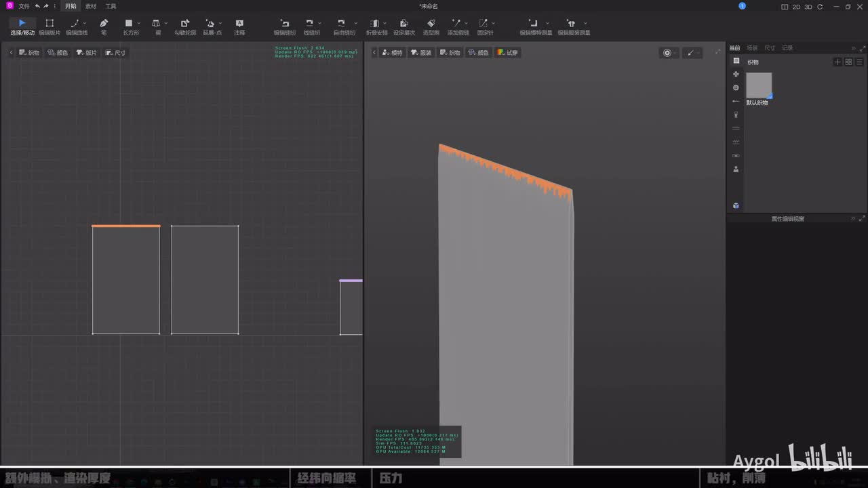This screenshot has width=868, height=488.
Task: Open the 延展-点 dropdown arrow
Action: pos(220,23)
